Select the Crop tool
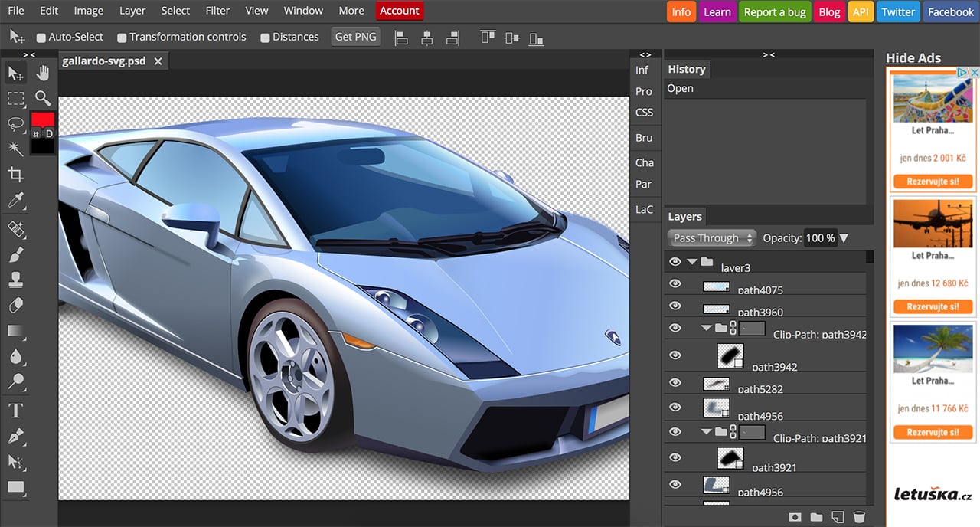 coord(15,174)
